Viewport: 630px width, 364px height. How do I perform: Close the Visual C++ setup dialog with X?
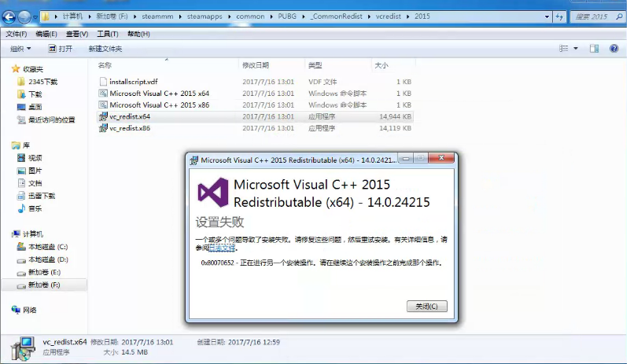point(441,158)
